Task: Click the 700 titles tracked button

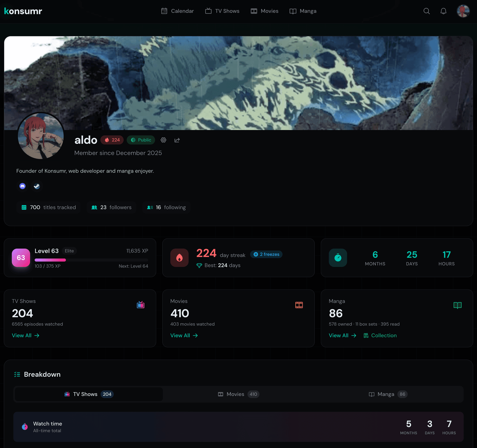Action: [x=48, y=207]
